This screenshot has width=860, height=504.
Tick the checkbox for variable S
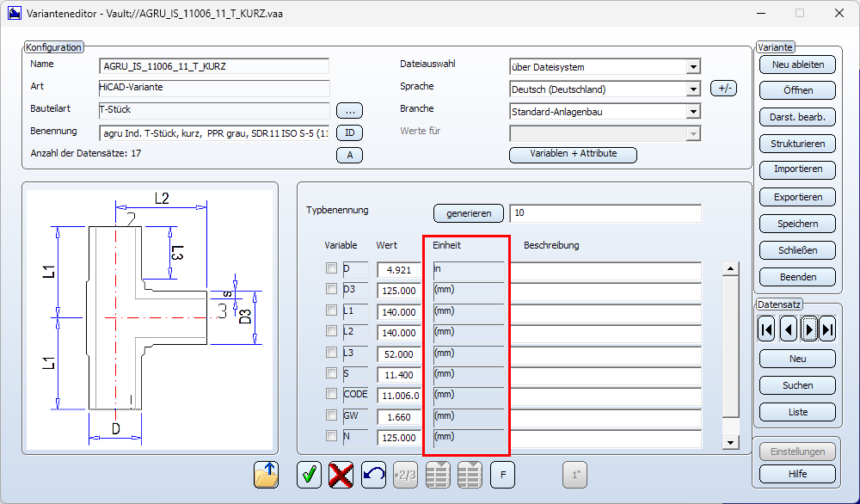pos(331,373)
